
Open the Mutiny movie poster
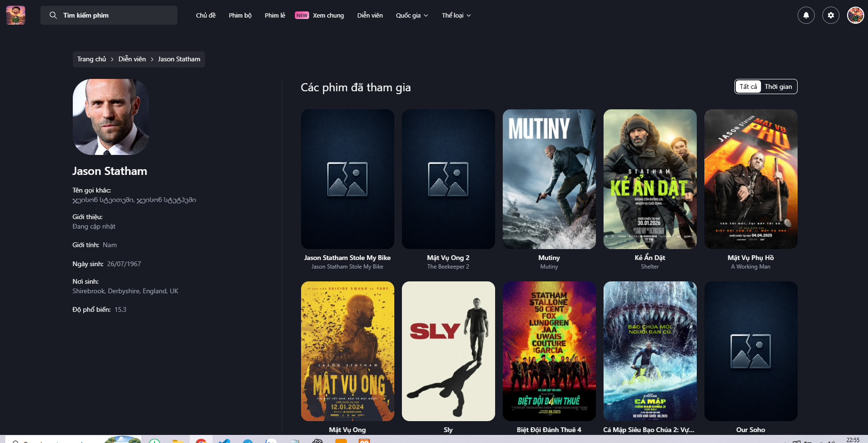pyautogui.click(x=549, y=179)
